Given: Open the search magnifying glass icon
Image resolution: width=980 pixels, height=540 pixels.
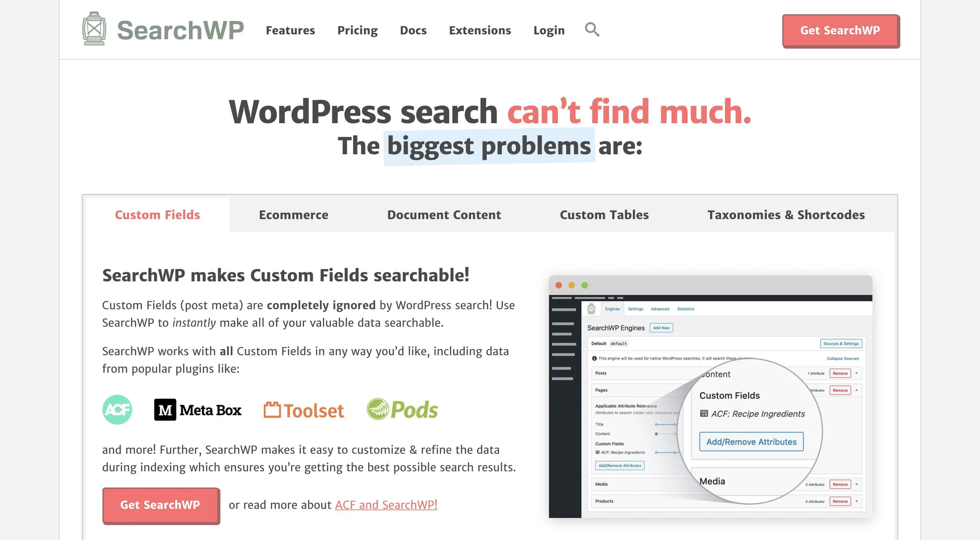Looking at the screenshot, I should 592,30.
